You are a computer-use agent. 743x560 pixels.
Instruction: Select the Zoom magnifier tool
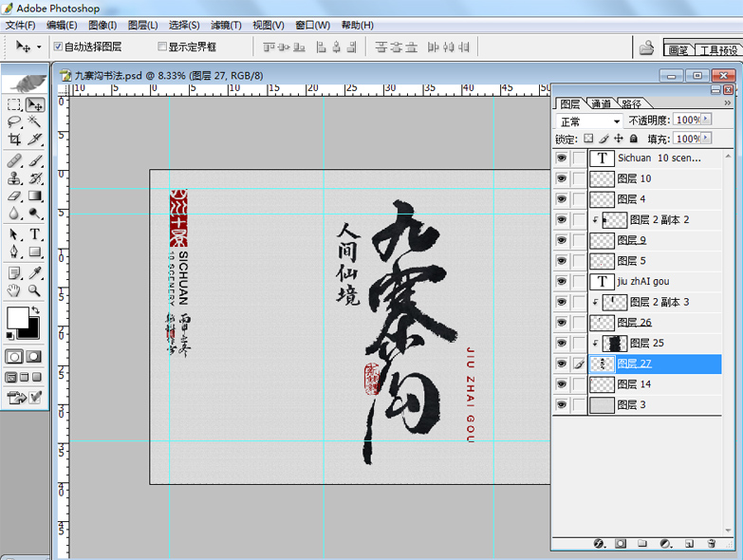coord(34,290)
